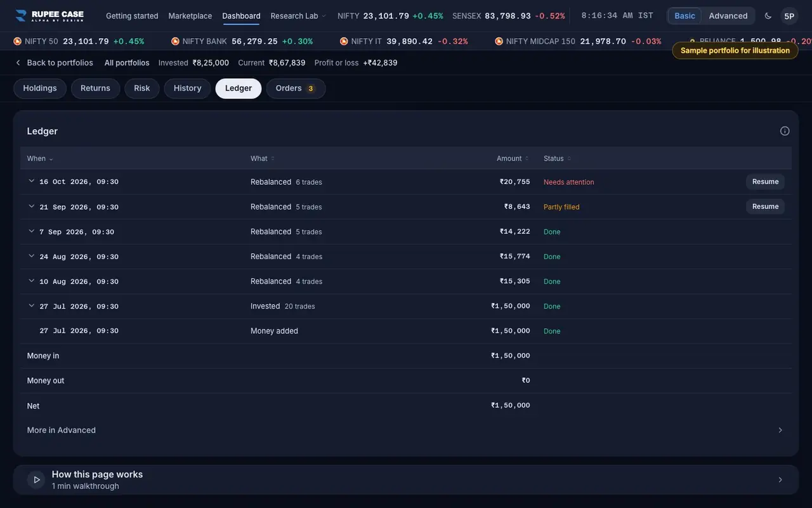Select the Ledger tab
This screenshot has width=812, height=508.
[239, 89]
